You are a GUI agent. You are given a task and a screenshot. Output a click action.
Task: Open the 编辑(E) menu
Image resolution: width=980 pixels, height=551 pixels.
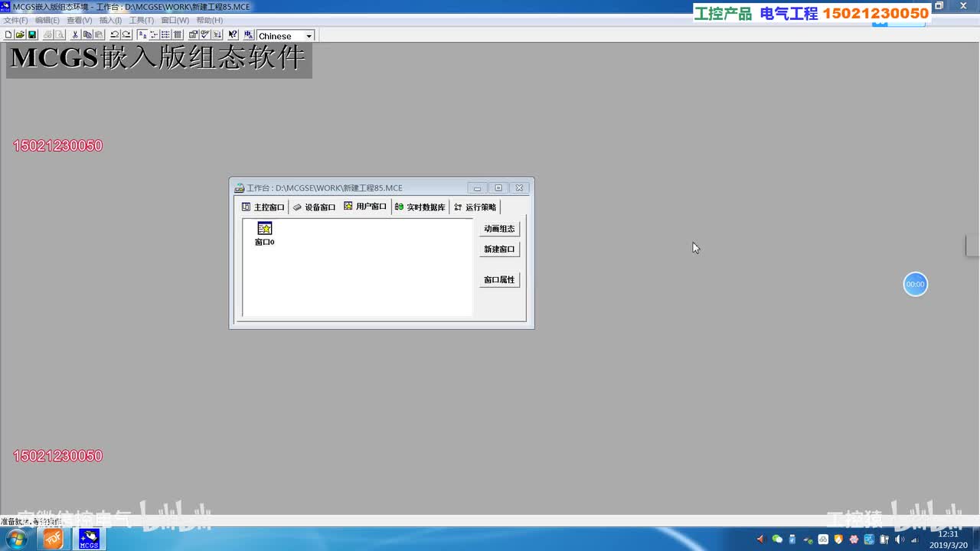[47, 20]
